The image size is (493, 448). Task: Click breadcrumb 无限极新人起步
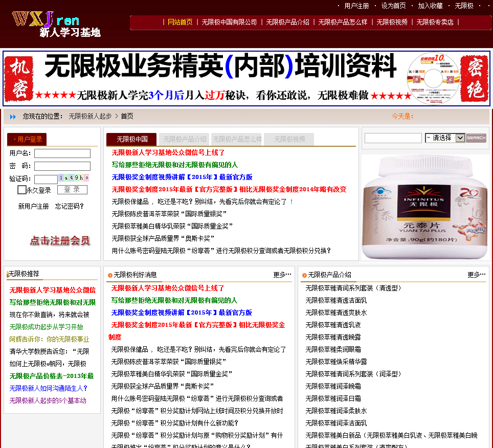point(90,116)
